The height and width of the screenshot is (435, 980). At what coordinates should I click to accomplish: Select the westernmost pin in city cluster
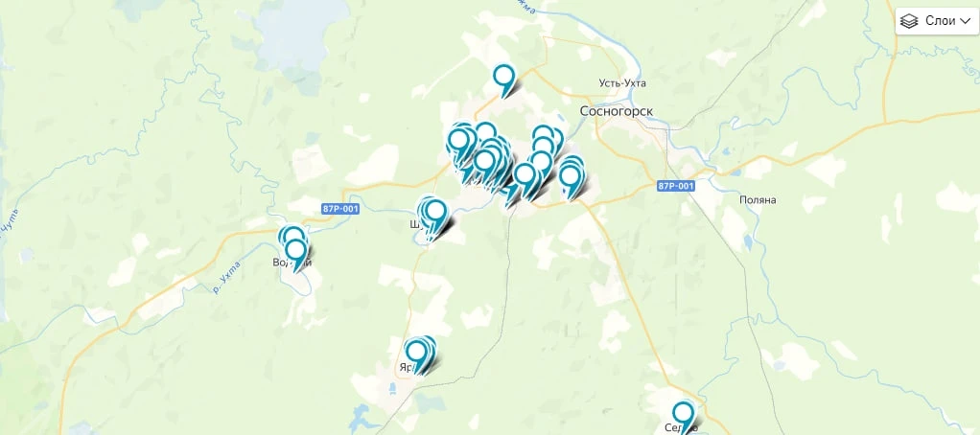coord(459,146)
